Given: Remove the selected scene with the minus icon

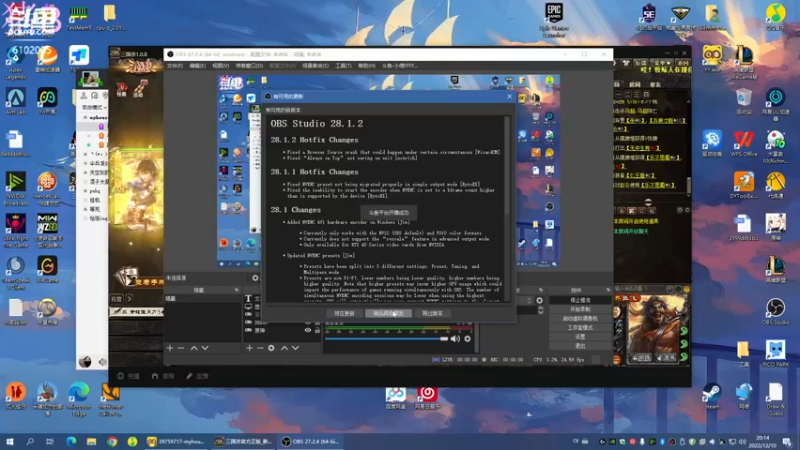Looking at the screenshot, I should click(181, 348).
